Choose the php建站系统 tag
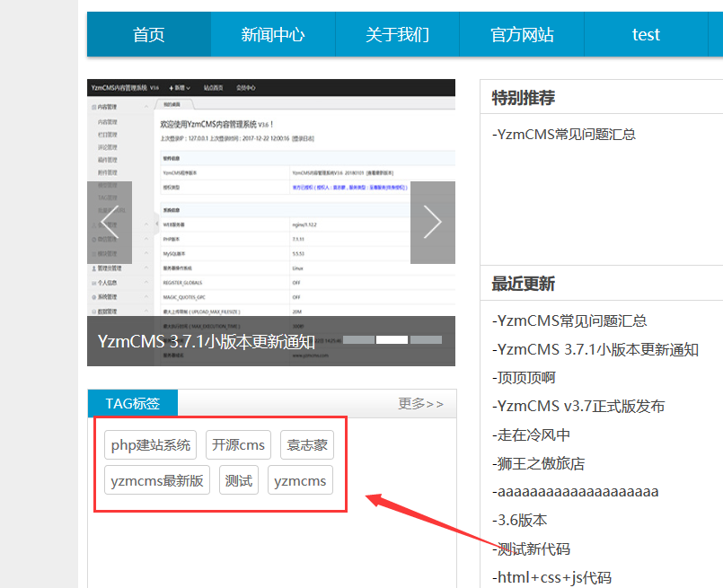This screenshot has width=723, height=588. (x=150, y=444)
